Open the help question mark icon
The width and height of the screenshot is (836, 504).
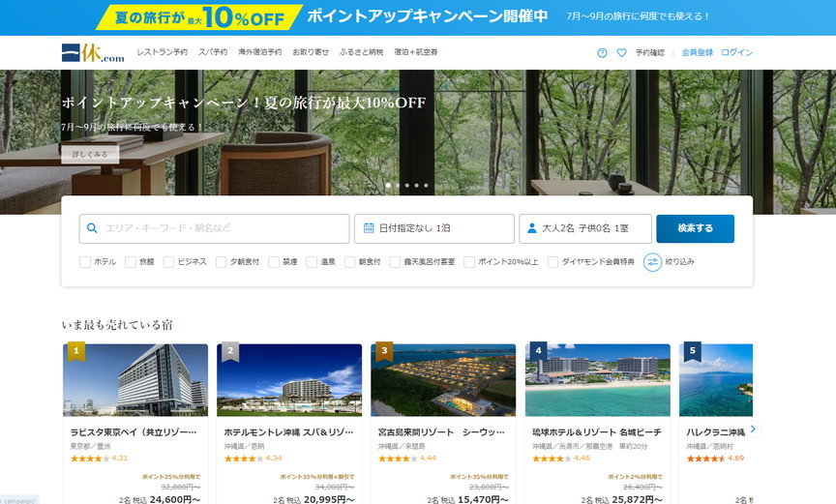(602, 53)
